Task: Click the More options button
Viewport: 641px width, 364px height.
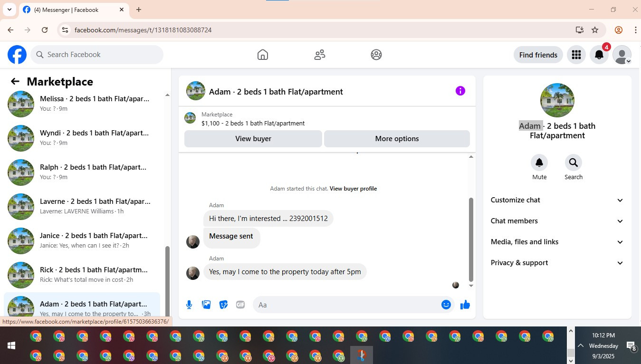Action: [x=397, y=139]
